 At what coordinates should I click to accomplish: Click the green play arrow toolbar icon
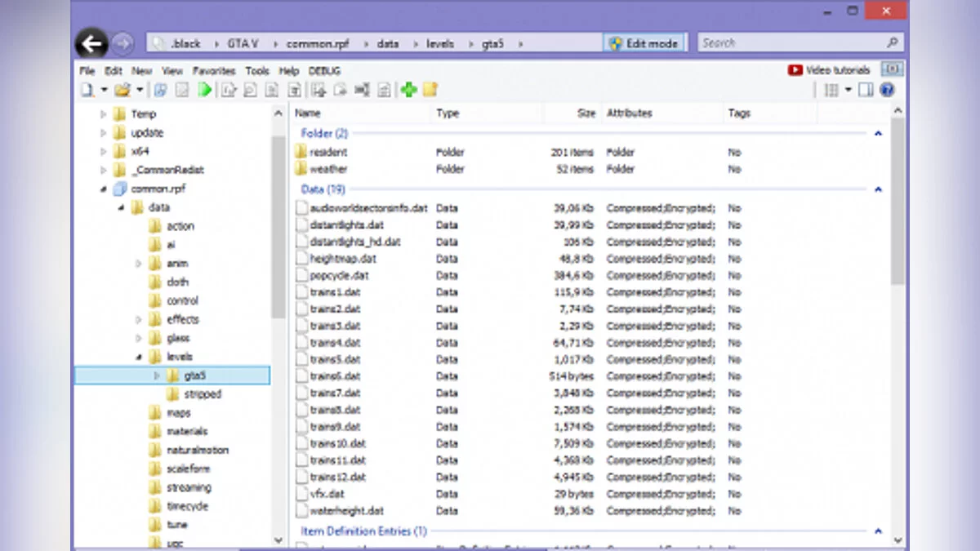tap(205, 90)
